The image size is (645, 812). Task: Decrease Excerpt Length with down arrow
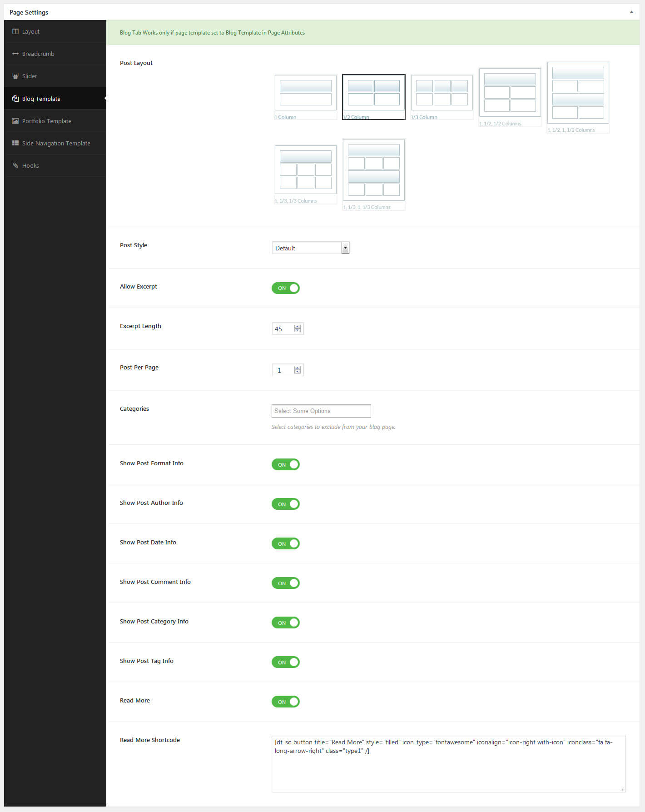(x=298, y=331)
